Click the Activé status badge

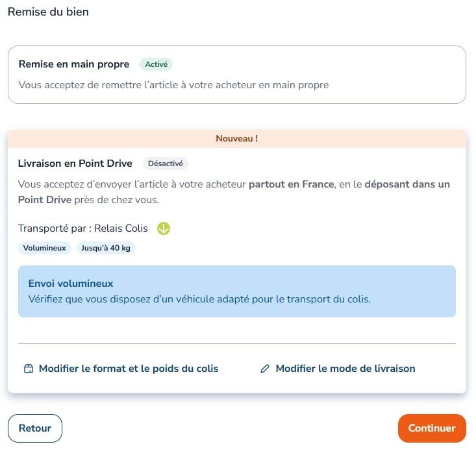click(x=156, y=64)
